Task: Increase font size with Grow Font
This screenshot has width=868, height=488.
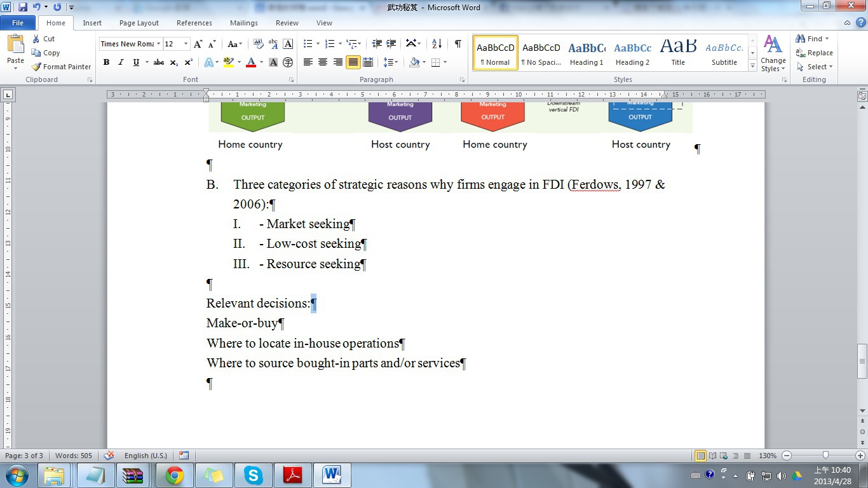Action: (198, 44)
